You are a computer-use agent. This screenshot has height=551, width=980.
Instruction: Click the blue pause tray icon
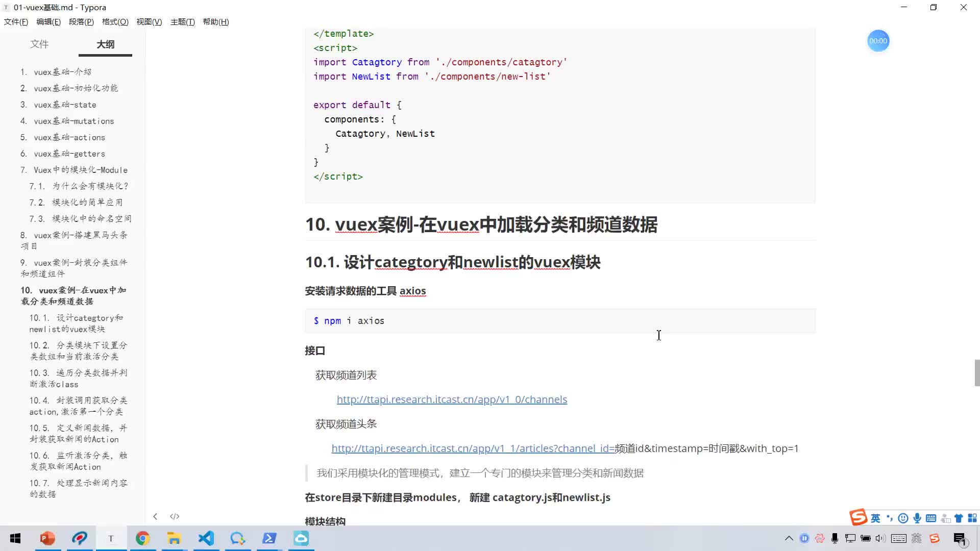804,538
